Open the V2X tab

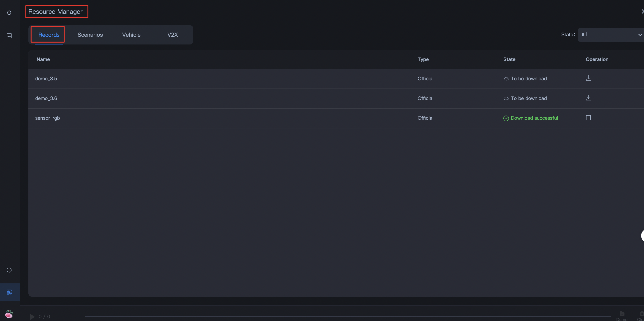point(172,35)
